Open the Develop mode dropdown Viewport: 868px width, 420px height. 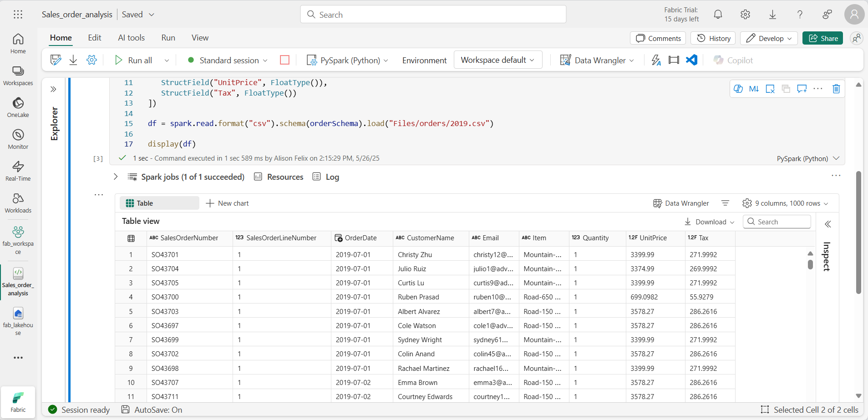769,38
